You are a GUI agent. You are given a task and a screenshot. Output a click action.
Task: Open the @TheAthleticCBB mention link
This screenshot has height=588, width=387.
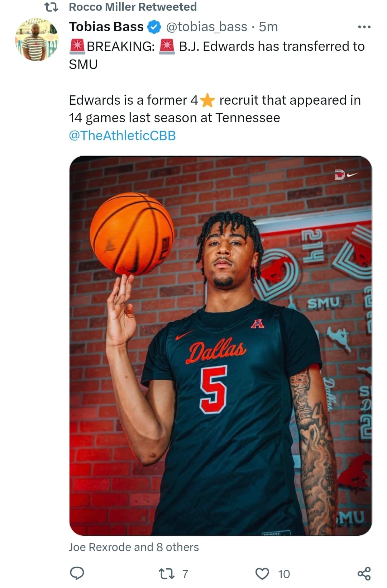[122, 136]
